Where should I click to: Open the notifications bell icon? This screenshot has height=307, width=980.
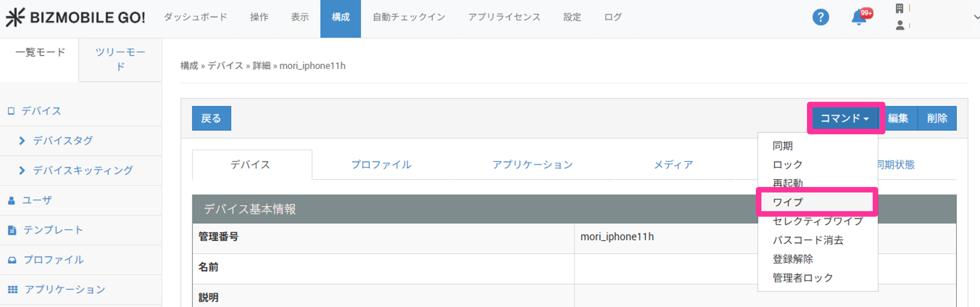click(x=858, y=18)
